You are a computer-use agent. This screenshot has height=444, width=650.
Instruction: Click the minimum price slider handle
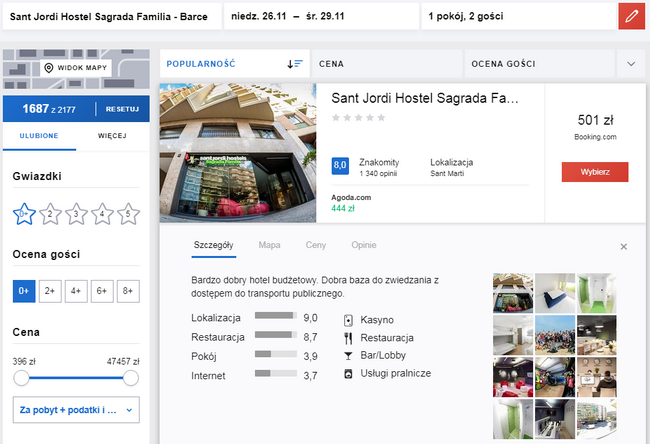[x=21, y=377]
